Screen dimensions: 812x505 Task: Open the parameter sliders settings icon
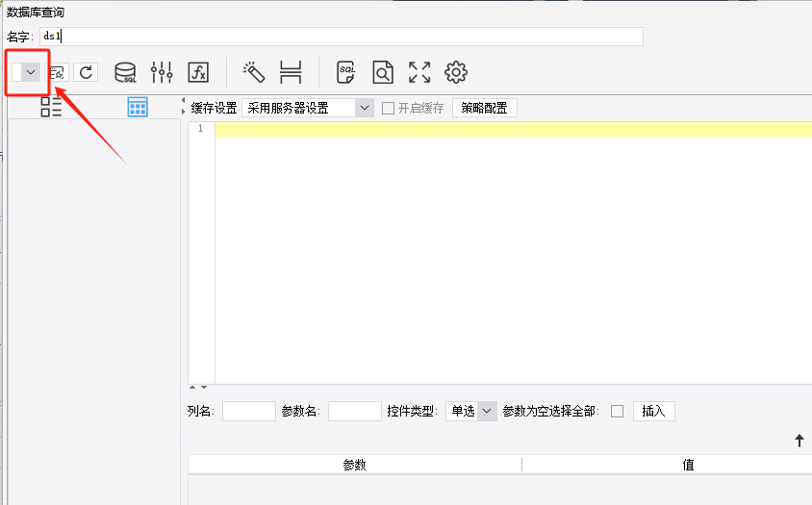[x=162, y=72]
